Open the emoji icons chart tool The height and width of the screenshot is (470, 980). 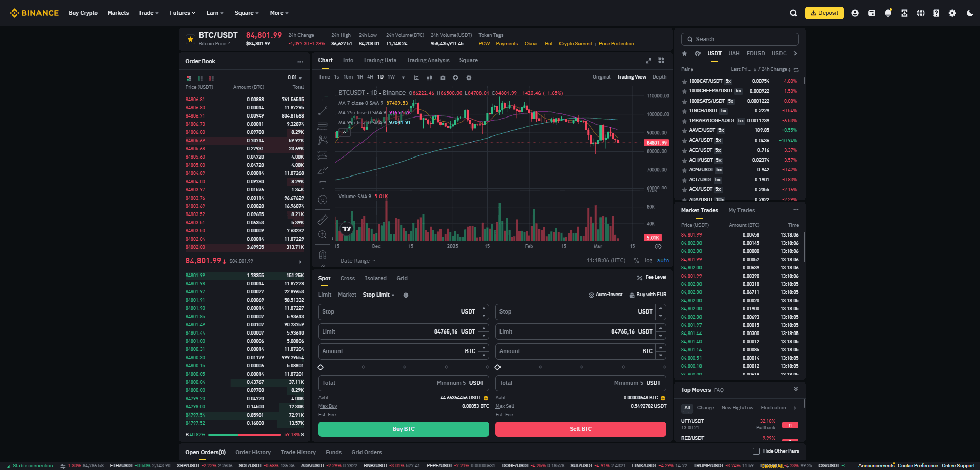[x=323, y=200]
